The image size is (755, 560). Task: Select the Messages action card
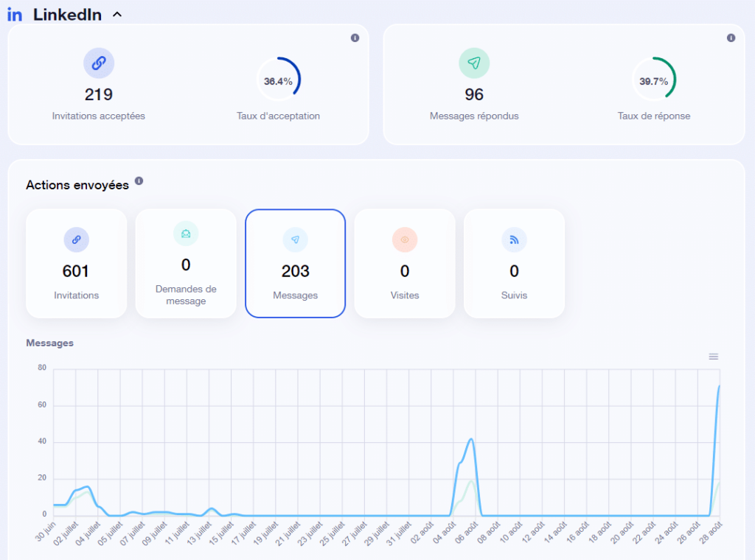click(295, 263)
